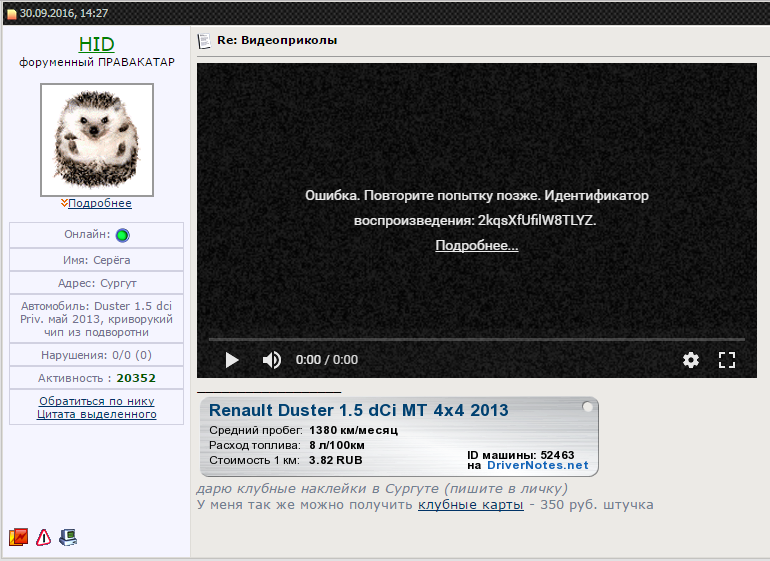Open video settings gear
This screenshot has width=770, height=561.
(690, 360)
